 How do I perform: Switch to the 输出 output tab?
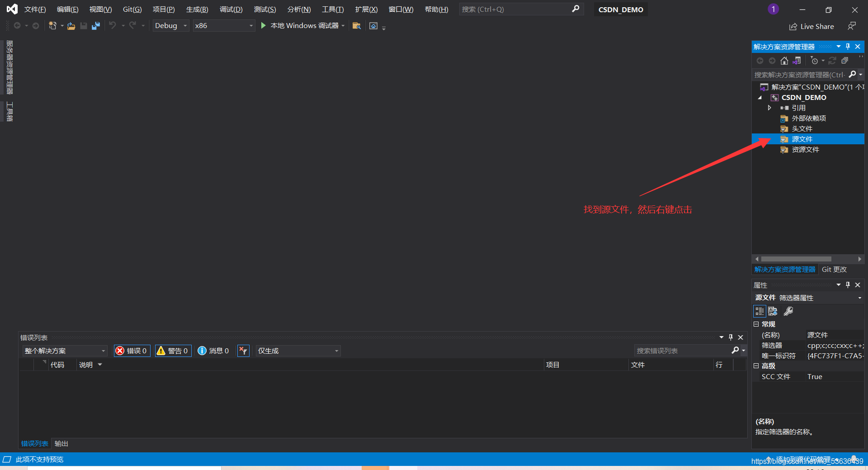tap(61, 443)
